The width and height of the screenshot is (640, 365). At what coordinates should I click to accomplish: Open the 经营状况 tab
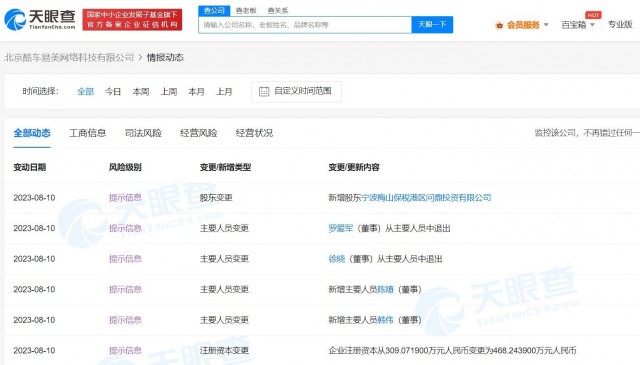[254, 133]
